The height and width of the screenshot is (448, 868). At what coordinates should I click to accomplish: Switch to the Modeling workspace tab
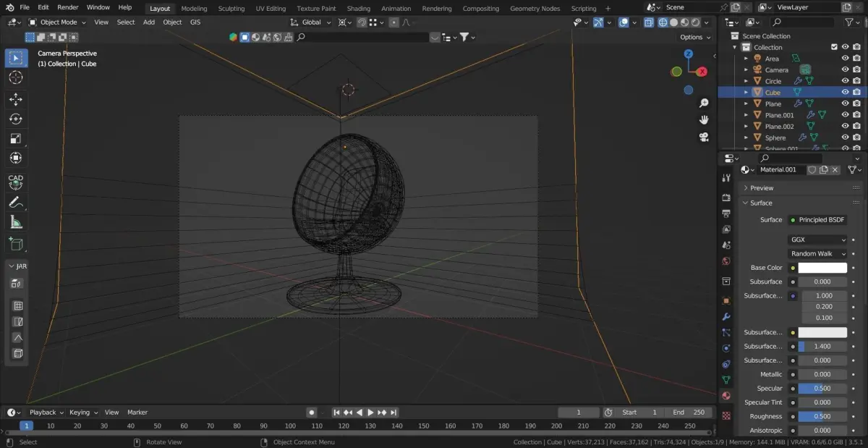(x=194, y=9)
